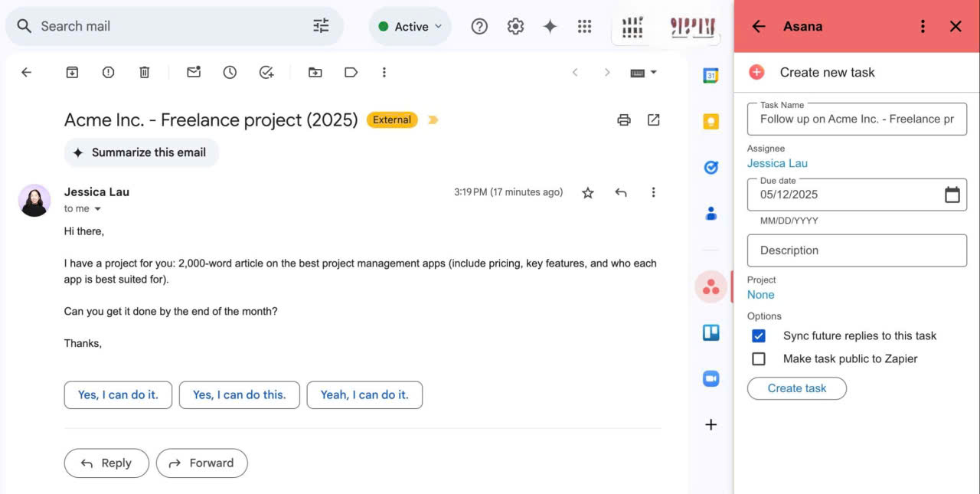Snooze the email with the clock icon
980x494 pixels.
click(x=230, y=72)
